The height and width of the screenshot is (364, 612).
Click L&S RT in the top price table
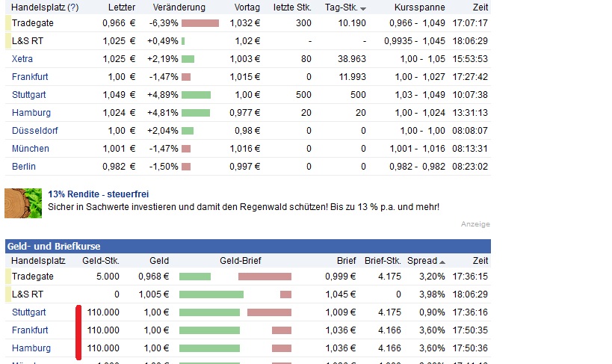point(28,41)
